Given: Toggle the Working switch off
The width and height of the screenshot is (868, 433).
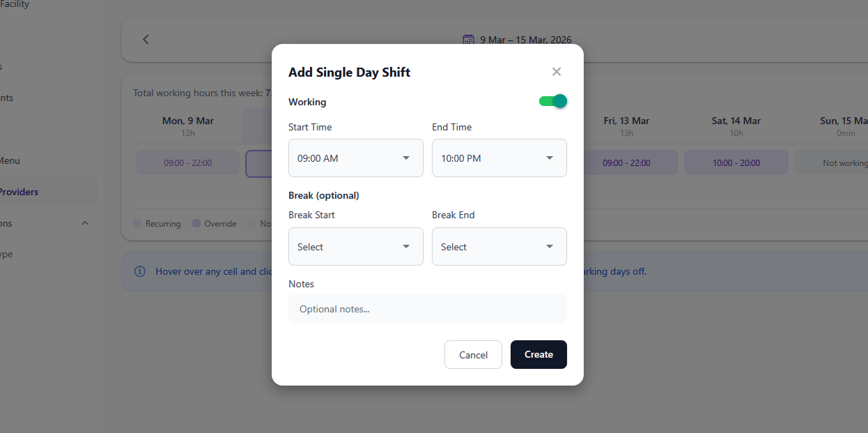Looking at the screenshot, I should pos(553,102).
